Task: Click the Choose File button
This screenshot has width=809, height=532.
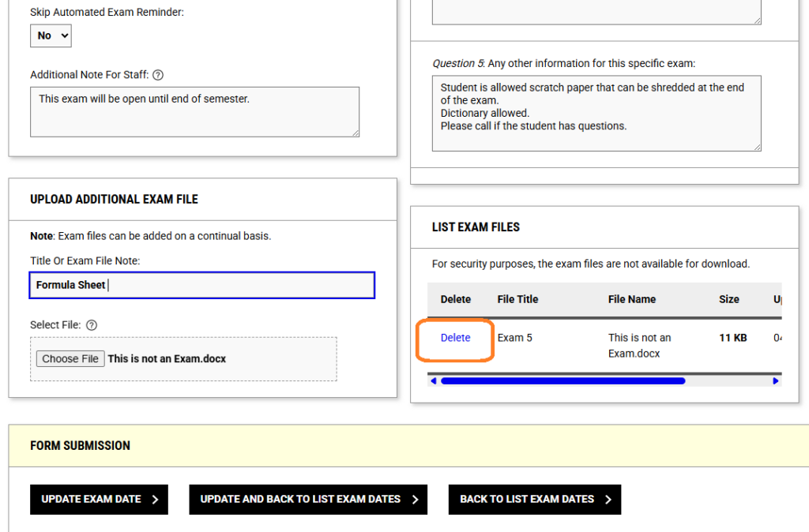Action: tap(70, 359)
